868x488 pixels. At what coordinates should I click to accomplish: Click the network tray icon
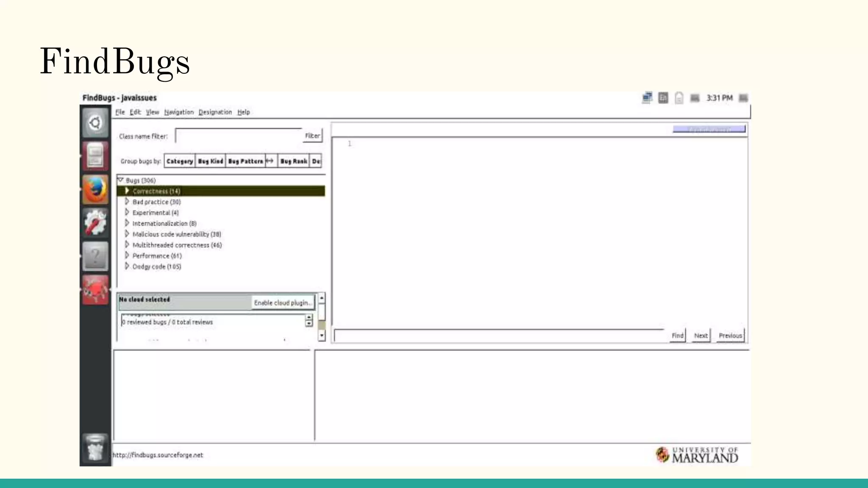click(647, 98)
